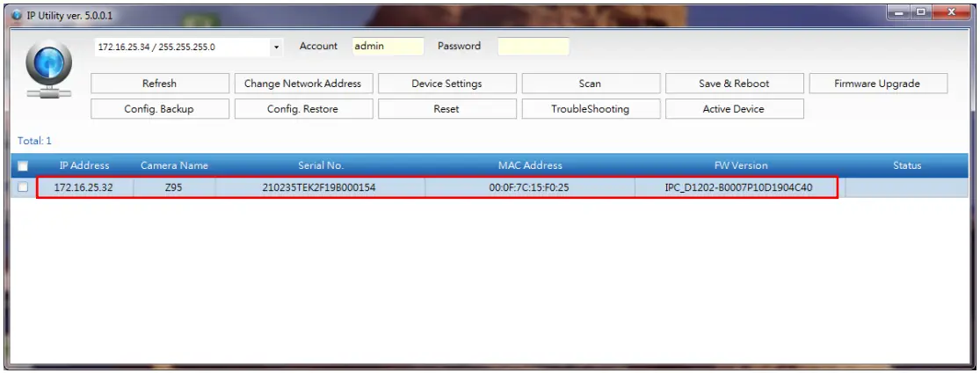Select camera name cell Z95
Viewport: 980px width, 373px height.
click(x=174, y=187)
